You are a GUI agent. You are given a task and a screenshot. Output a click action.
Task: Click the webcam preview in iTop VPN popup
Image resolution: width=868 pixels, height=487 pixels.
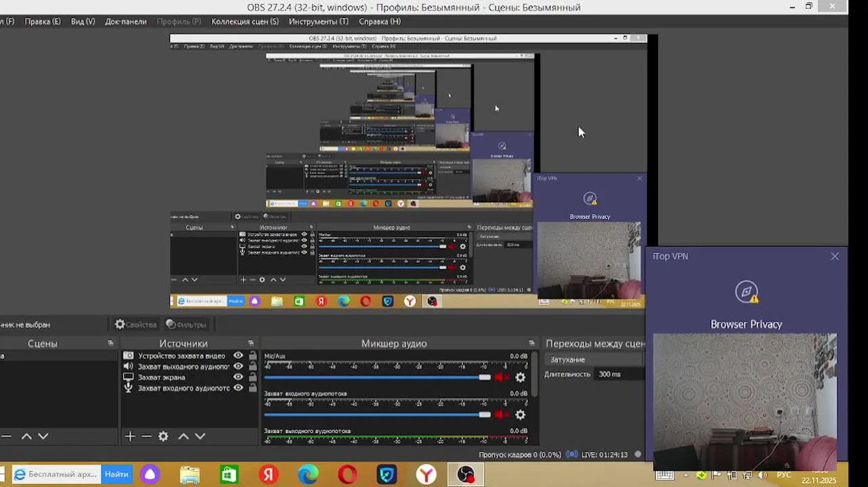point(745,402)
